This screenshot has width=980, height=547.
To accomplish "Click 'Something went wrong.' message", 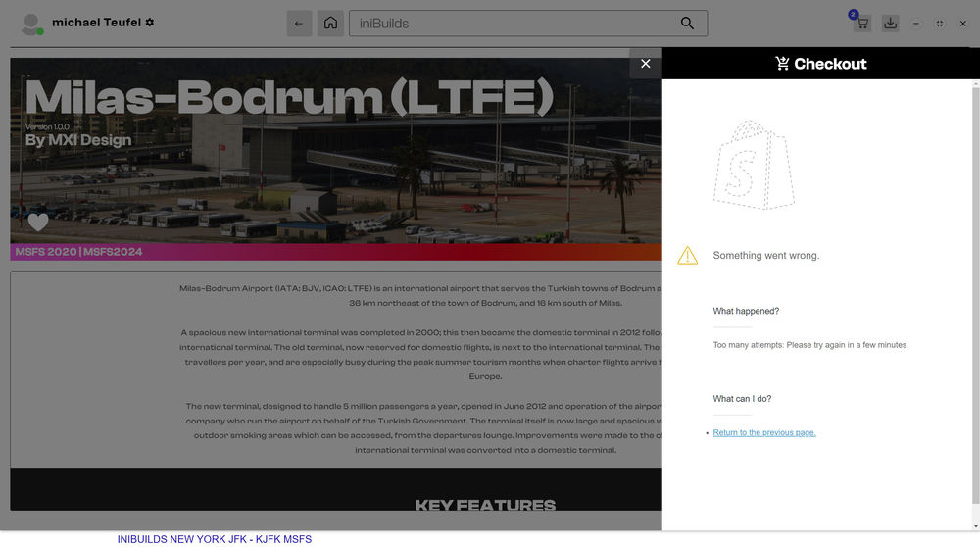I will [765, 255].
